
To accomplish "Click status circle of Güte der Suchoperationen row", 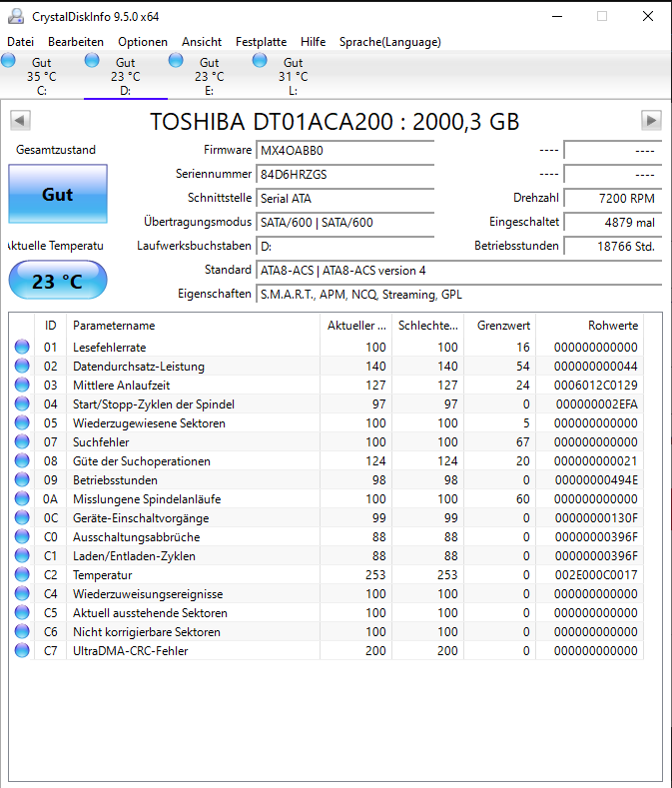I will coord(22,460).
